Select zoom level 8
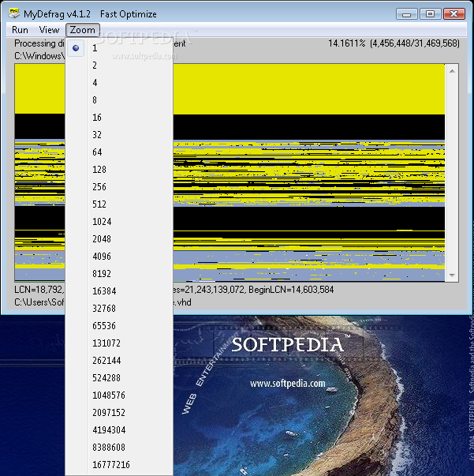This screenshot has width=474, height=476. coord(119,100)
